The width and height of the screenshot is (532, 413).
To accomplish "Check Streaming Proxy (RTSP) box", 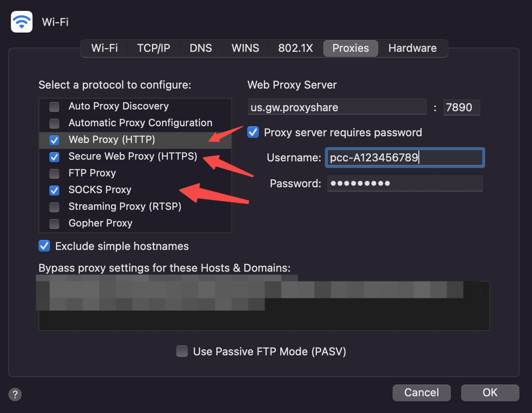I will [x=54, y=207].
